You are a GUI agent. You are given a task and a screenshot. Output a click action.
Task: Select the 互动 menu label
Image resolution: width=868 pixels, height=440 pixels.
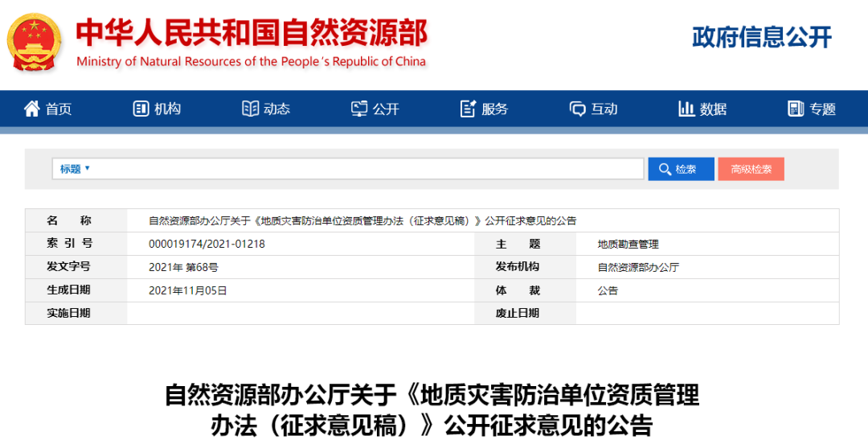604,109
